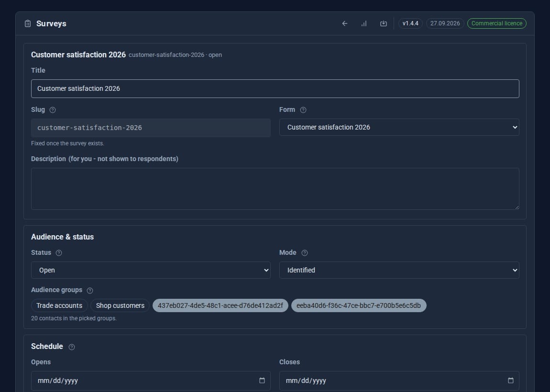Screen dimensions: 550x392
Task: Show help for Schedule section
Action: 72,347
